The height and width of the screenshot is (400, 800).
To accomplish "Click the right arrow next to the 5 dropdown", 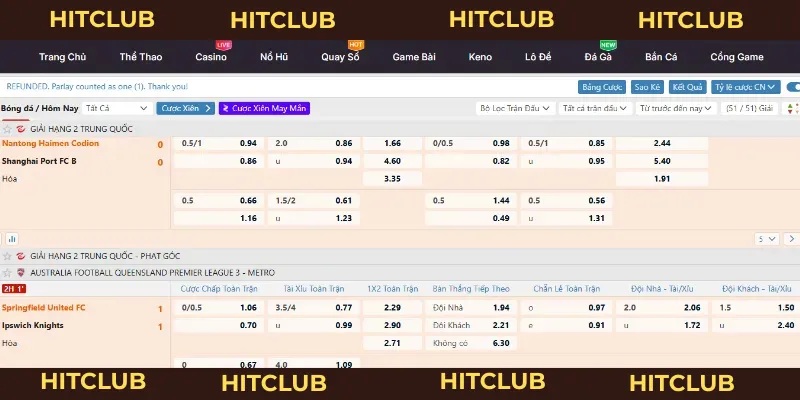I will (791, 239).
